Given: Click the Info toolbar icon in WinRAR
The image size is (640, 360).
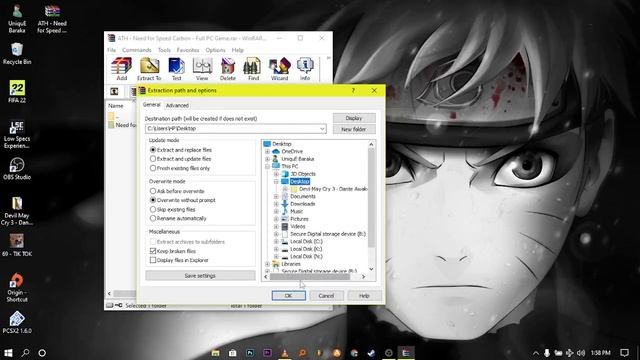Looking at the screenshot, I should pyautogui.click(x=305, y=69).
